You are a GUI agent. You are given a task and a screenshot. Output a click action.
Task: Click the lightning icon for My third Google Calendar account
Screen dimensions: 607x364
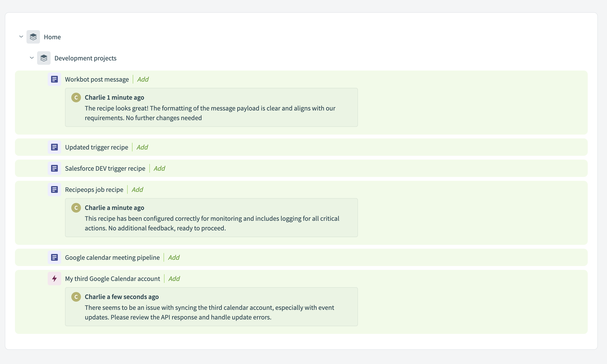tap(54, 278)
